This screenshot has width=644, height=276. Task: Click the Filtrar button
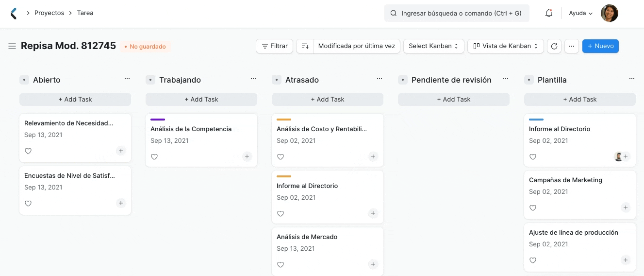(274, 46)
